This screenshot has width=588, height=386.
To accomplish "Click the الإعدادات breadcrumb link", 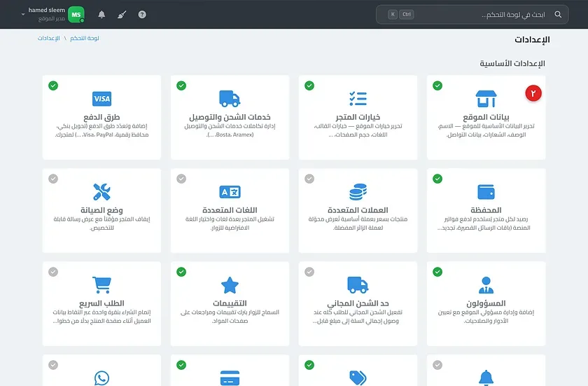I will (x=49, y=39).
